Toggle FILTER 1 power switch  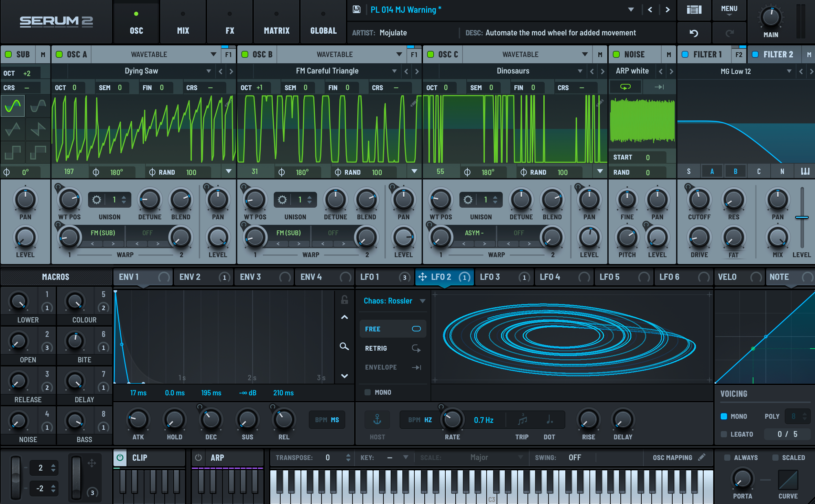[685, 54]
